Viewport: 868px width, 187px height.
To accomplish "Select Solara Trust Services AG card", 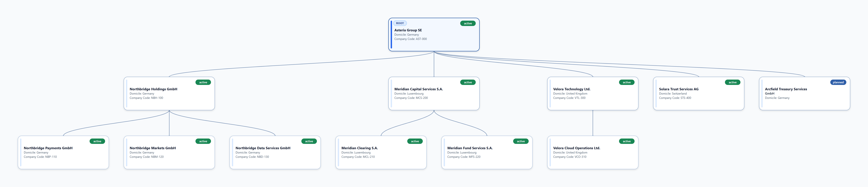I will (x=698, y=93).
